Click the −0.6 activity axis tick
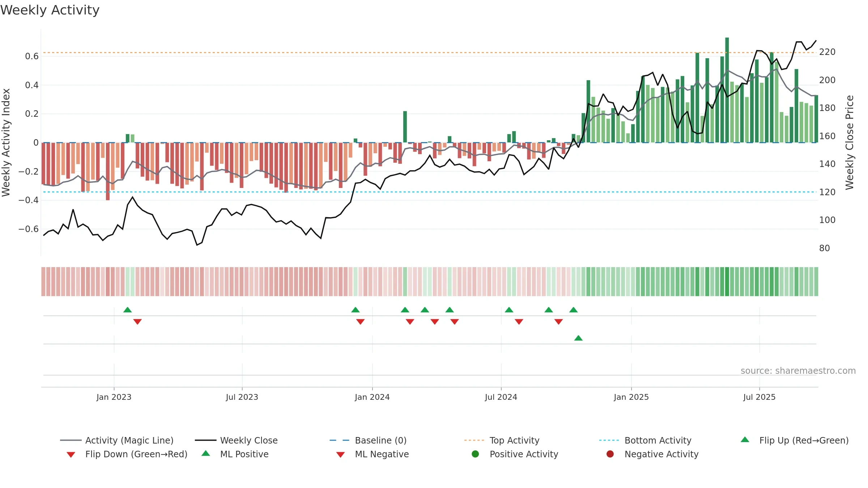 (x=29, y=229)
